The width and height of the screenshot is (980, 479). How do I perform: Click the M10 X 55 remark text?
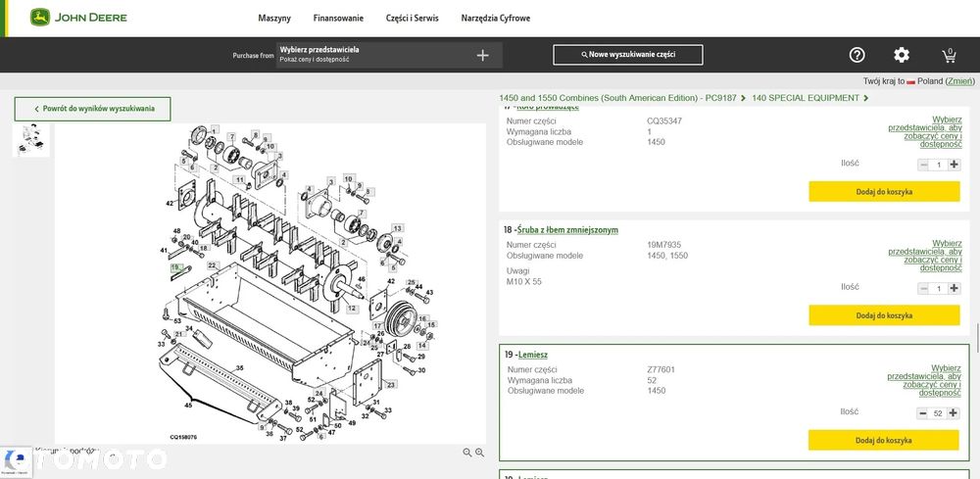click(x=523, y=282)
